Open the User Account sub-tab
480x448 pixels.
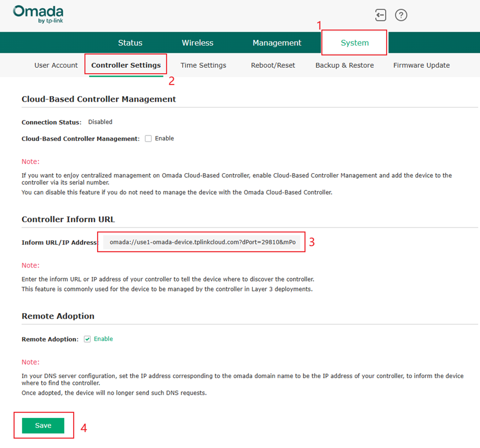pos(56,66)
